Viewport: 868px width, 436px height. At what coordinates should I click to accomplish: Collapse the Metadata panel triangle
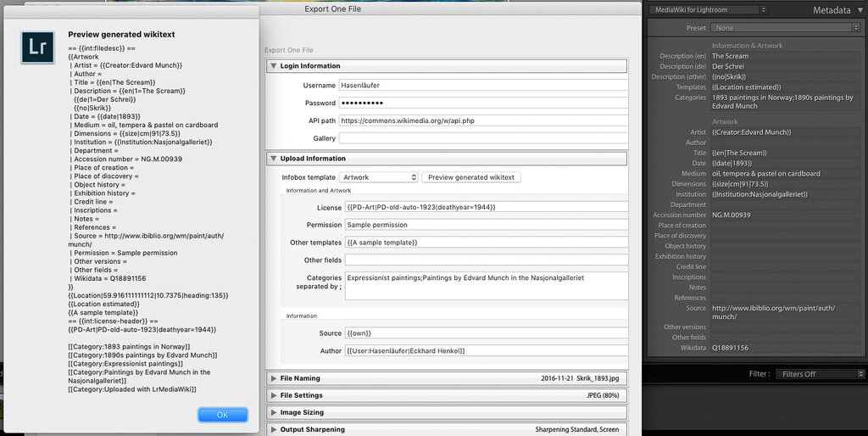tap(860, 10)
